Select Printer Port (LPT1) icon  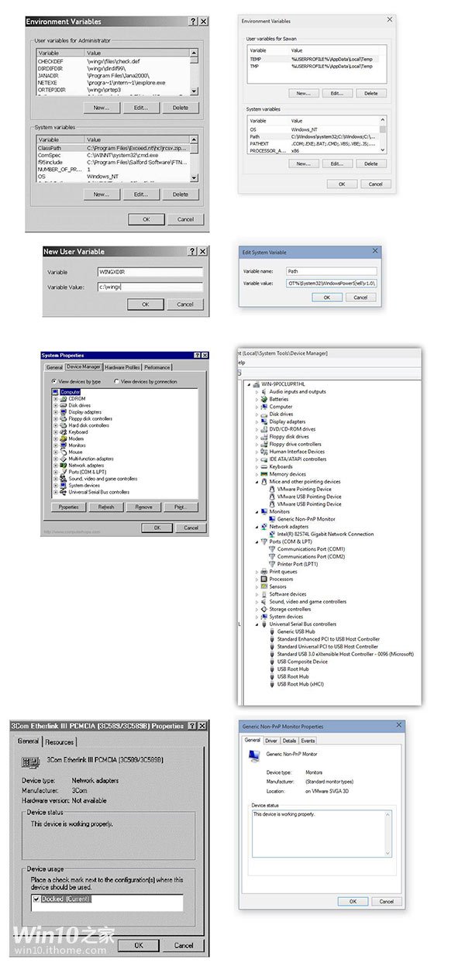(272, 564)
